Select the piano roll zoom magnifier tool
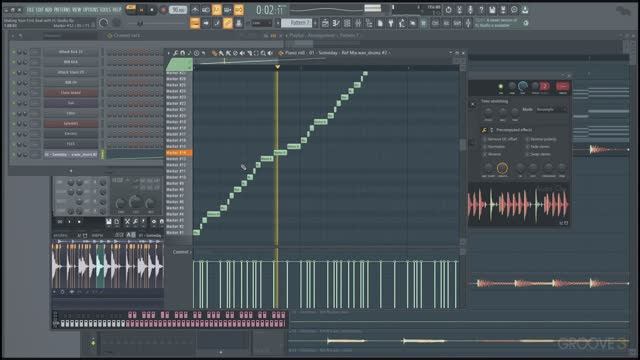640x360 pixels. (x=263, y=53)
